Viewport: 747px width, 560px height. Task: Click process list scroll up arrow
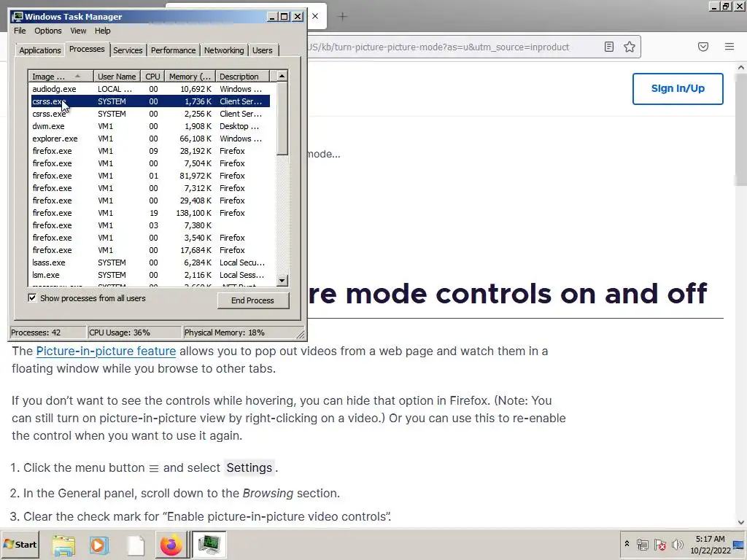pos(282,76)
